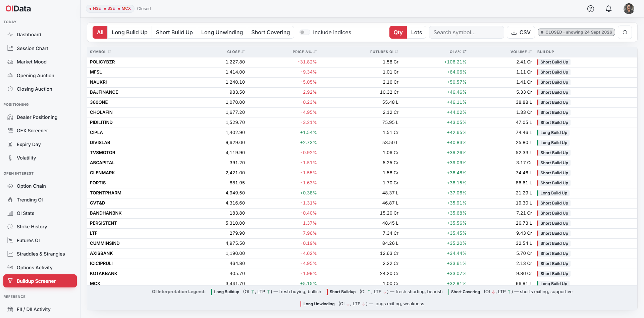Sort table by PRICE Δ% column

tap(305, 52)
